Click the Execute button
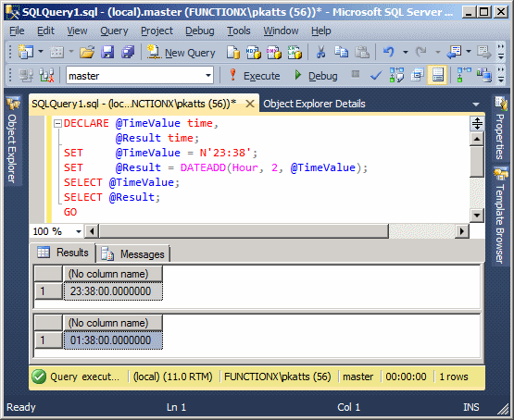The width and height of the screenshot is (514, 420). pos(255,76)
